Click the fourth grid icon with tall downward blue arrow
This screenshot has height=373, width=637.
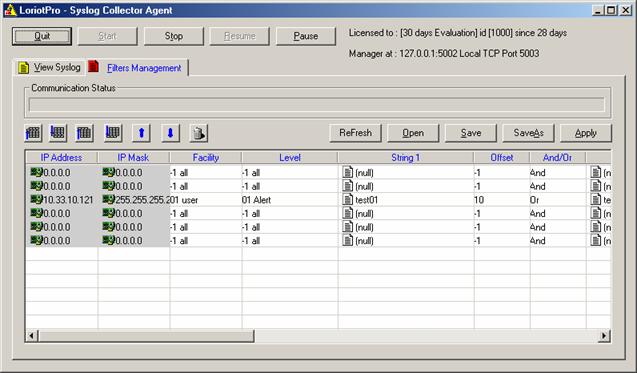pos(113,133)
